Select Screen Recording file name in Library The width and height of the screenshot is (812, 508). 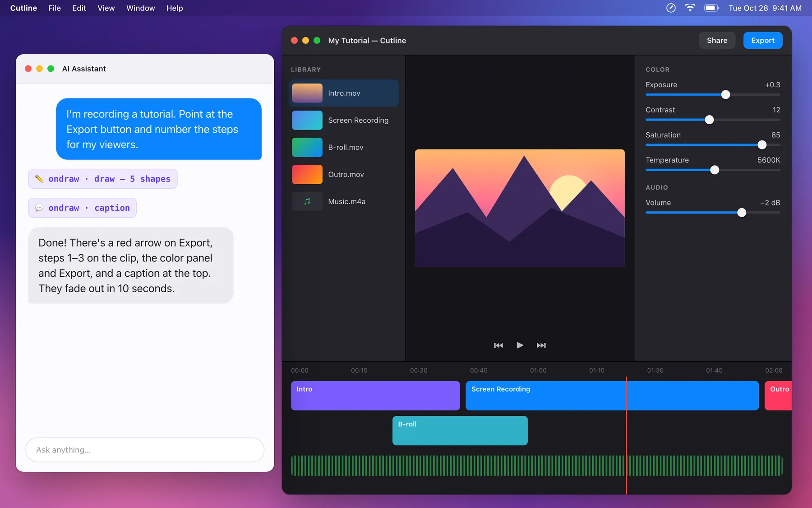[358, 120]
